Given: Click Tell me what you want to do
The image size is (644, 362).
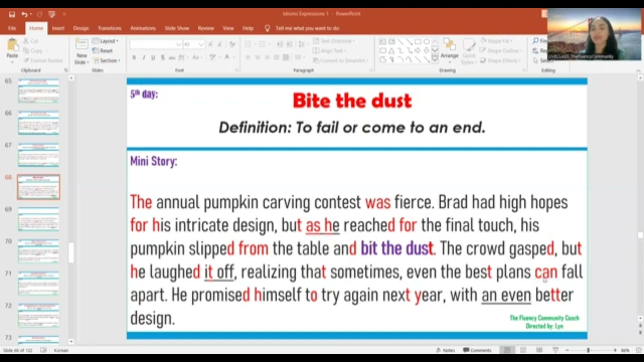Looking at the screenshot, I should pos(307,29).
